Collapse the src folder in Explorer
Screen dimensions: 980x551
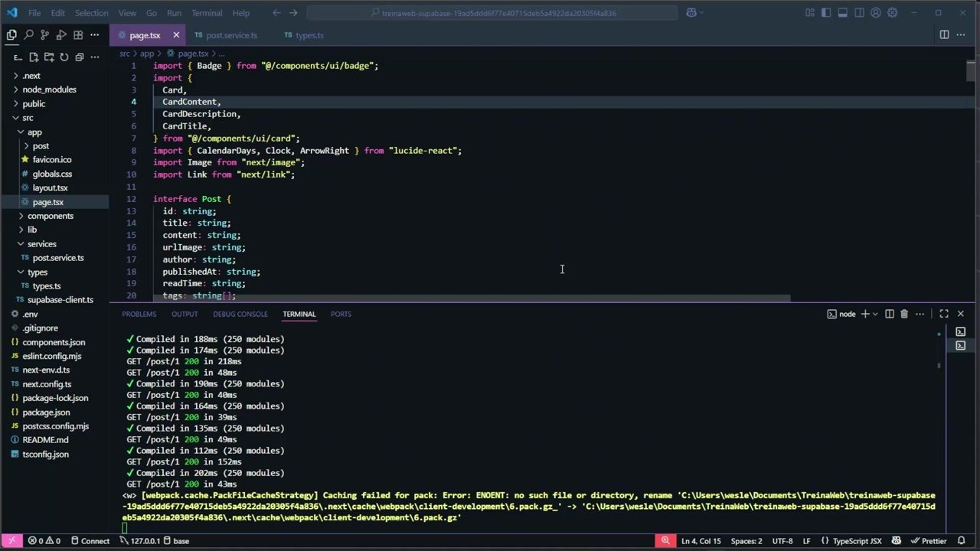click(28, 117)
